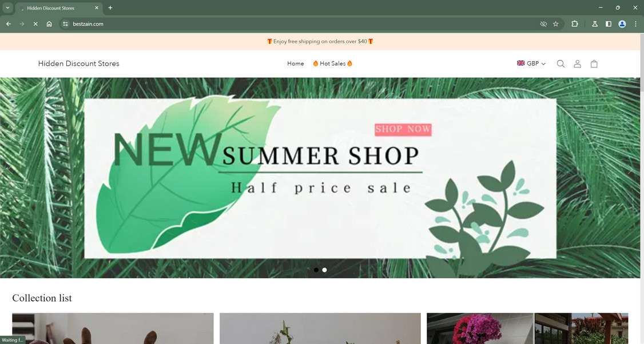The image size is (644, 344).
Task: Open the browser side panel icon
Action: click(609, 24)
